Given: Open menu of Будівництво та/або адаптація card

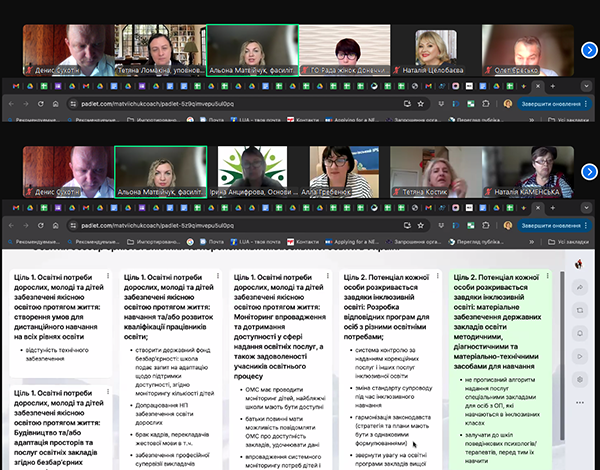Looking at the screenshot, I should (108, 392).
